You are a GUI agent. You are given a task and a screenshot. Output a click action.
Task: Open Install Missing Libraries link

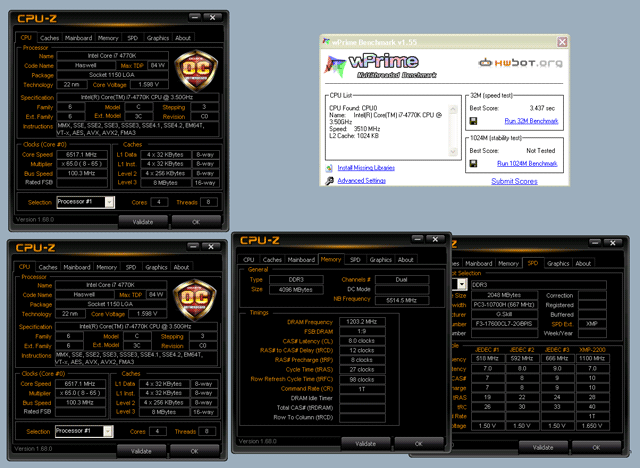click(x=366, y=168)
